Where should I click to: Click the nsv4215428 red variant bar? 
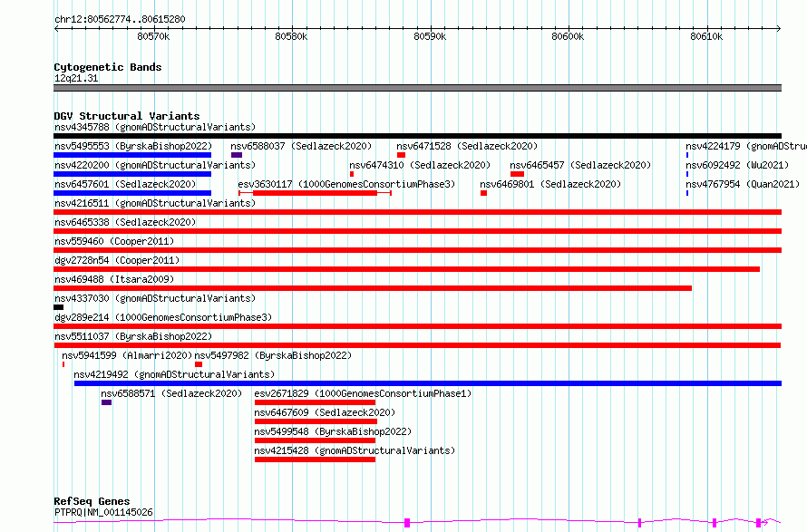(x=315, y=459)
